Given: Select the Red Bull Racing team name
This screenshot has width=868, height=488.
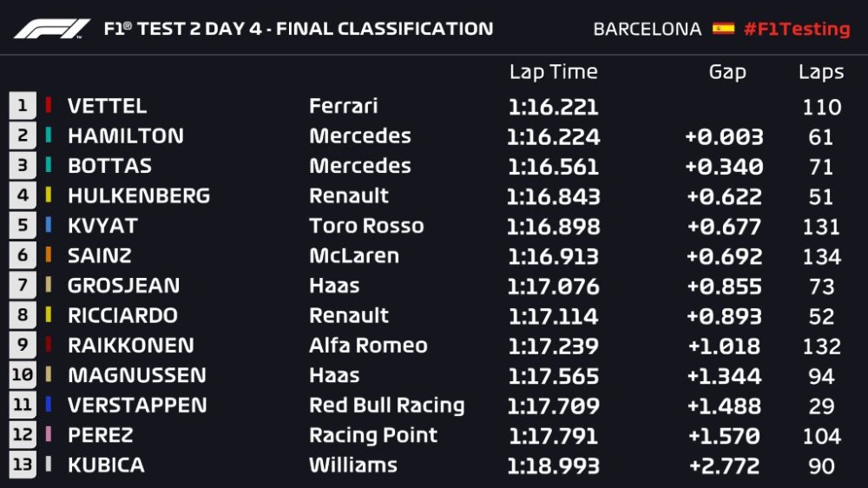Looking at the screenshot, I should tap(386, 406).
